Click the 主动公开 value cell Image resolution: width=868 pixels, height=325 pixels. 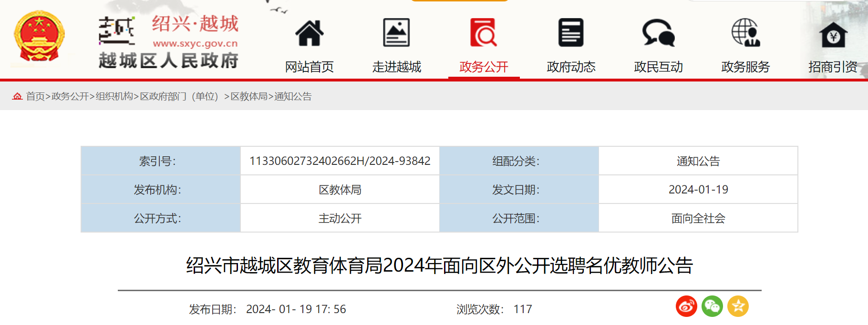[x=340, y=218]
